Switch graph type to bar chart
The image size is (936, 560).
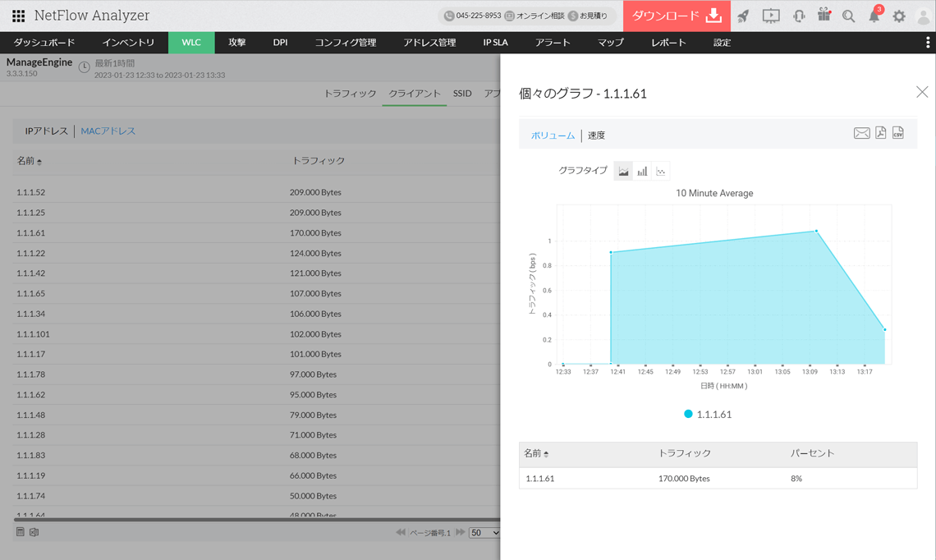pos(642,171)
